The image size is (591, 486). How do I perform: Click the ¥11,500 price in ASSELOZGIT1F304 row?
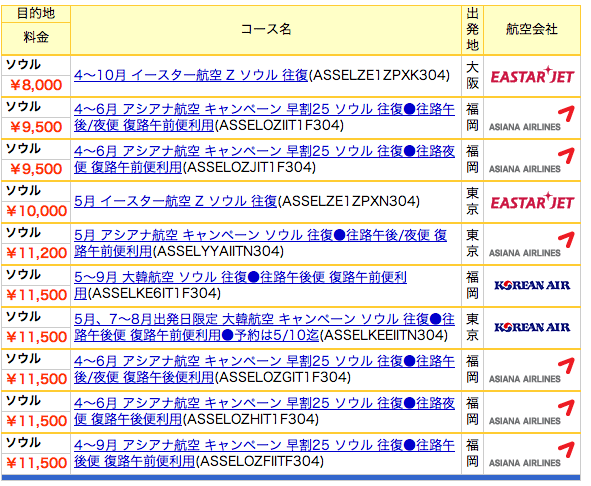pos(37,379)
